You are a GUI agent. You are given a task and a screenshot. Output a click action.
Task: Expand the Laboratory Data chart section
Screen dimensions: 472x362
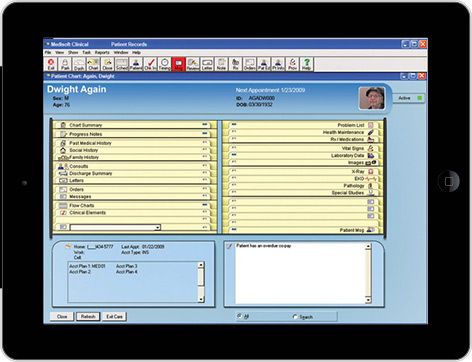[303, 156]
